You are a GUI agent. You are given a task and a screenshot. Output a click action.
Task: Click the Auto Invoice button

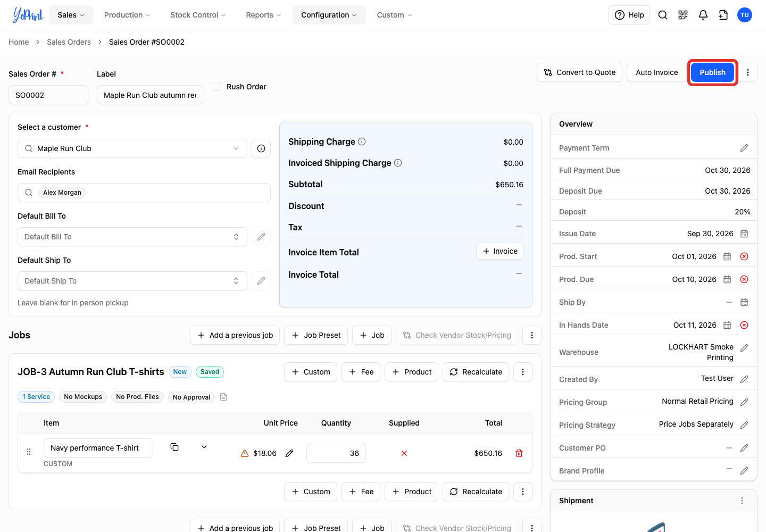657,72
